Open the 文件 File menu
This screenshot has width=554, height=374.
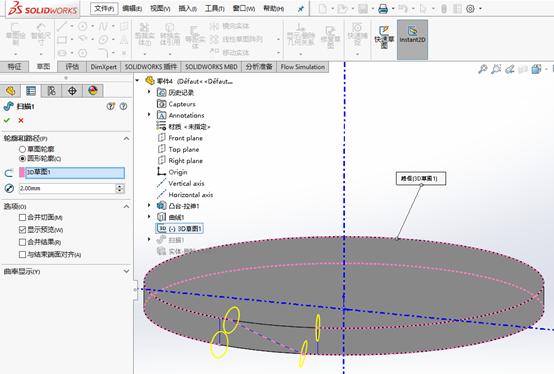coord(104,8)
